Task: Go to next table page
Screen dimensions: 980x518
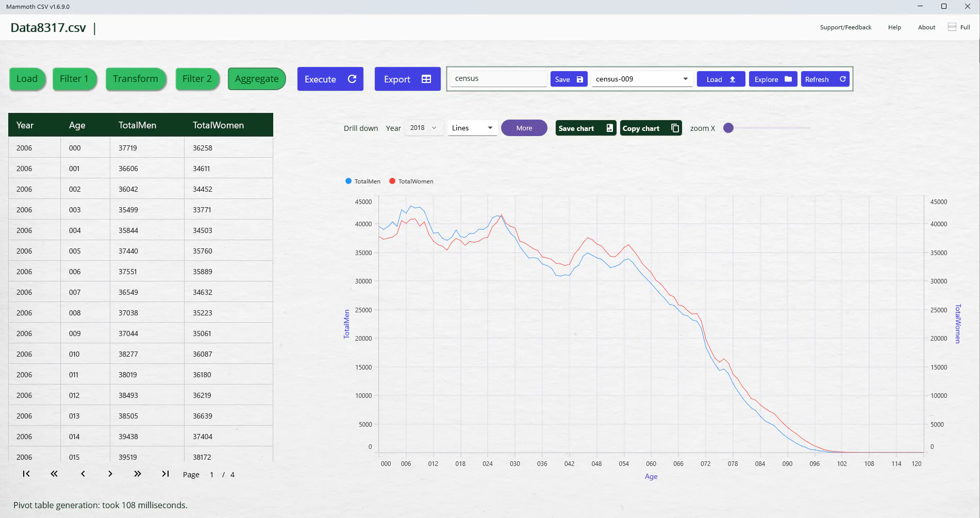Action: (110, 474)
